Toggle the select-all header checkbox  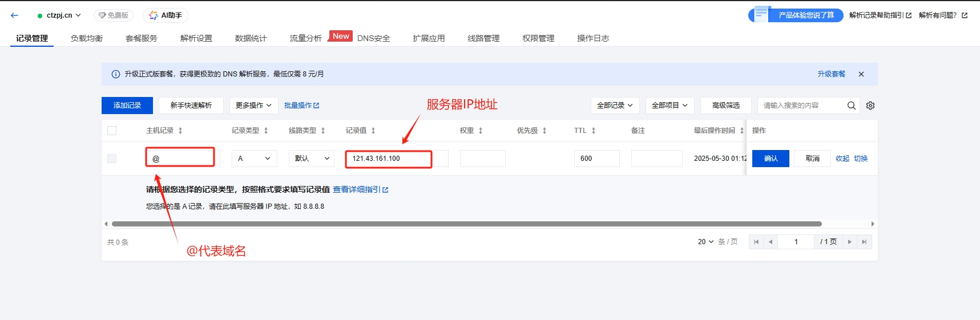(x=112, y=131)
